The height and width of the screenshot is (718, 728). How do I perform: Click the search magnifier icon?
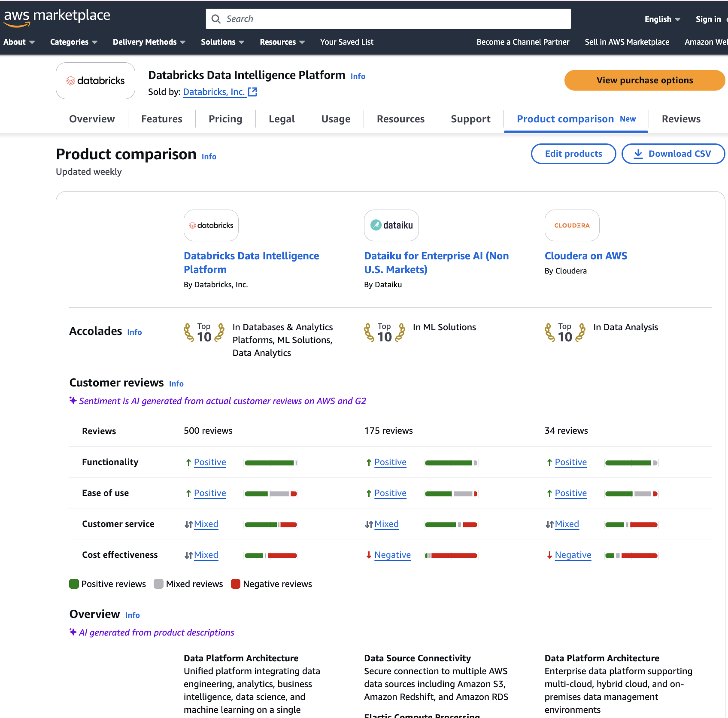[x=216, y=19]
